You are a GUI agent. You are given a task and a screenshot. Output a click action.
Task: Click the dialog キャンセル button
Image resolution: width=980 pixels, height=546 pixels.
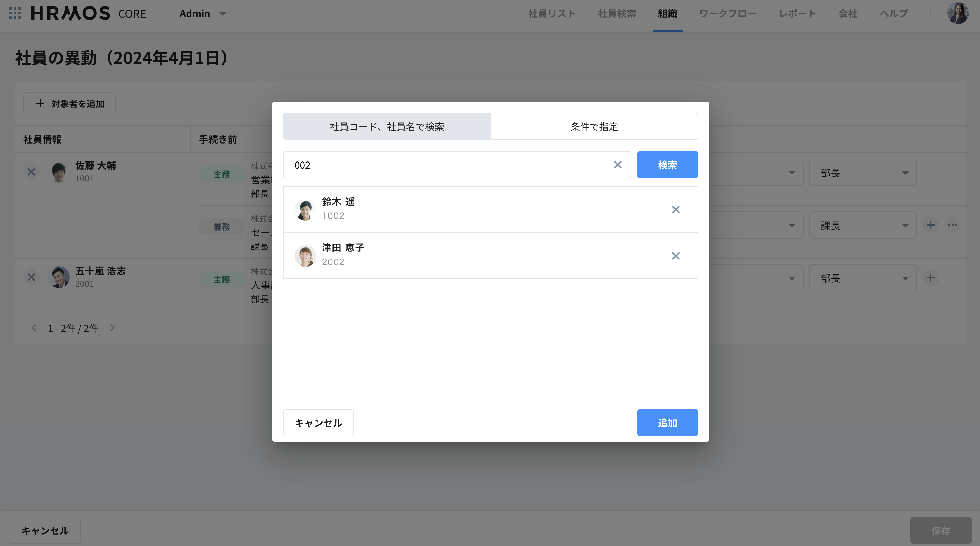coord(318,422)
